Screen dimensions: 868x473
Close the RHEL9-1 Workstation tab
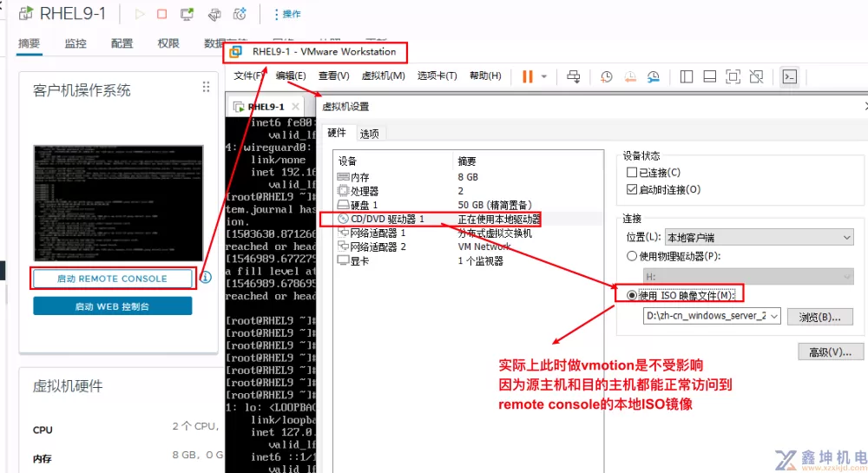click(x=296, y=106)
